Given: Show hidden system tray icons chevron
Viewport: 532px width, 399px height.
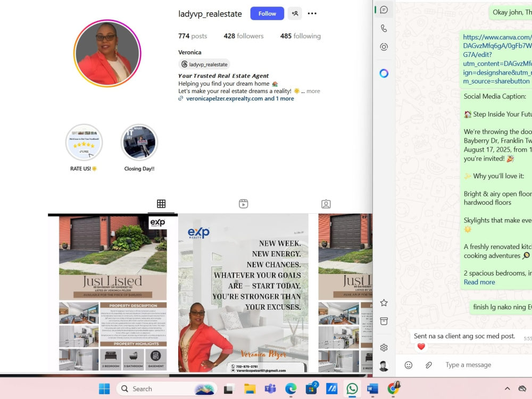Looking at the screenshot, I should pos(507,388).
